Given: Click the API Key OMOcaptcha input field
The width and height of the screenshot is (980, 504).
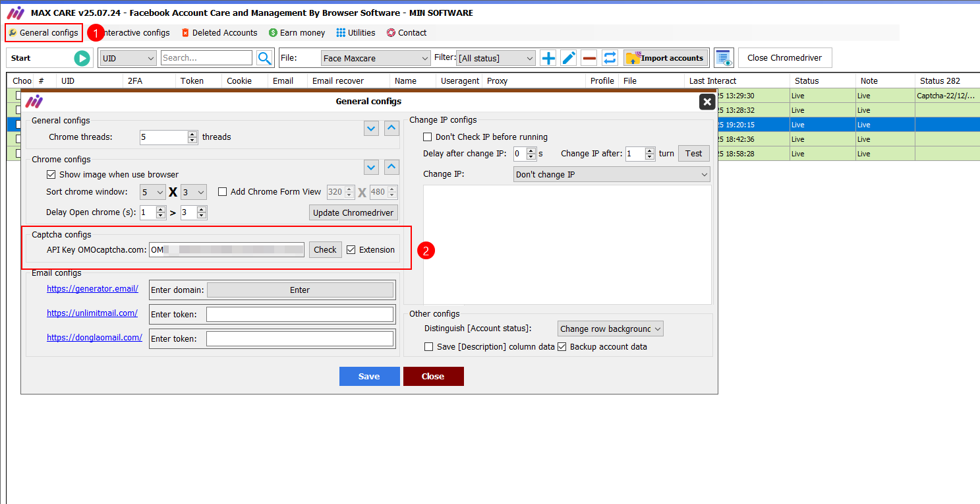Looking at the screenshot, I should (x=227, y=250).
